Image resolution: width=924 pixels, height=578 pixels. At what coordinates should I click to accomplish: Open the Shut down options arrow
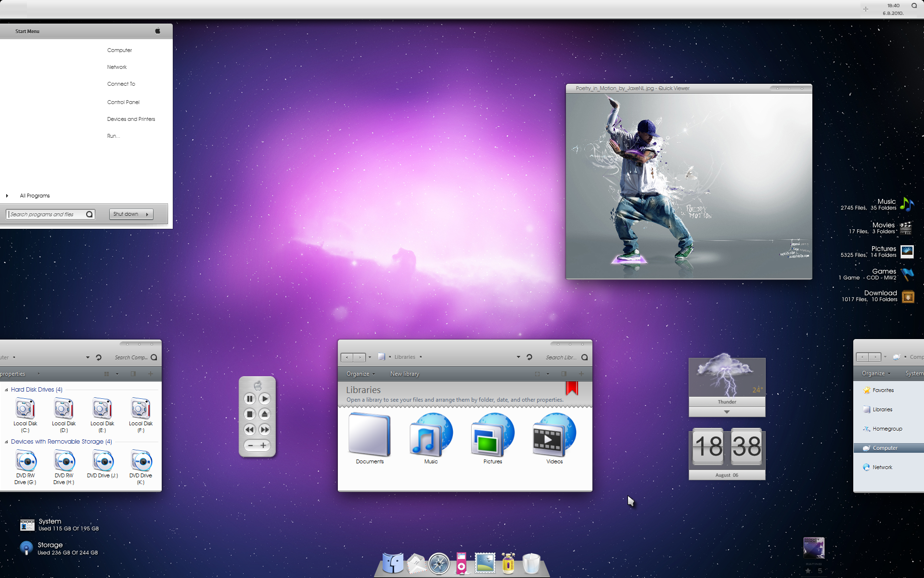click(147, 214)
